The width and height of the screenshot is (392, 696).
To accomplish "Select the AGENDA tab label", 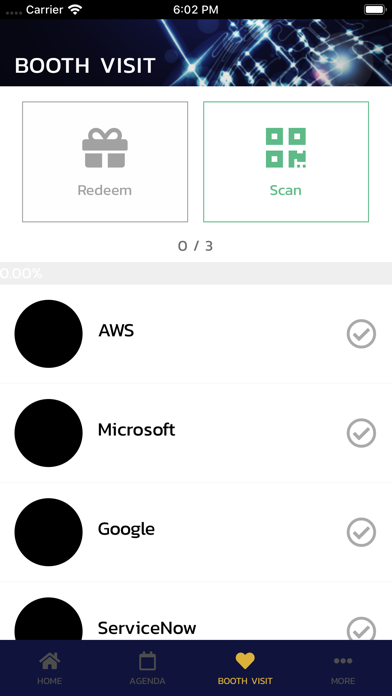I will 147,681.
